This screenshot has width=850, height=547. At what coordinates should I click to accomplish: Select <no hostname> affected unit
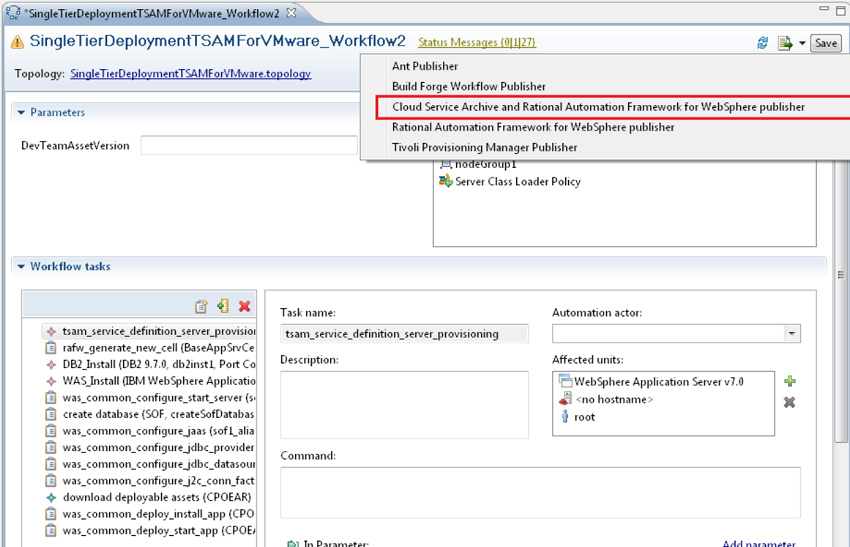click(614, 400)
